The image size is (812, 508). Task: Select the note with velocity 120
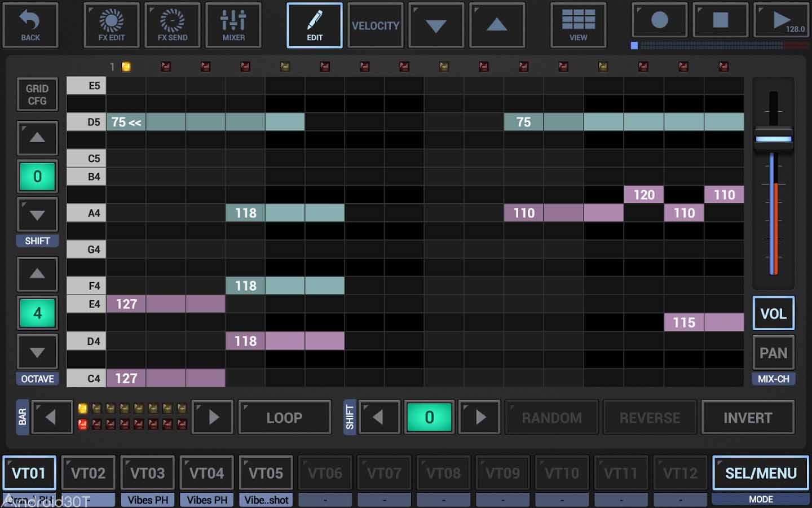tap(644, 195)
